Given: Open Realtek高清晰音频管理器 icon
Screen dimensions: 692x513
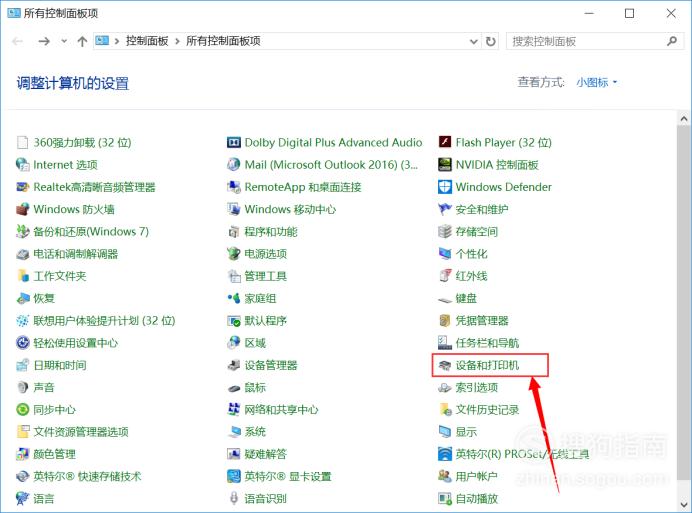Looking at the screenshot, I should click(x=23, y=187).
